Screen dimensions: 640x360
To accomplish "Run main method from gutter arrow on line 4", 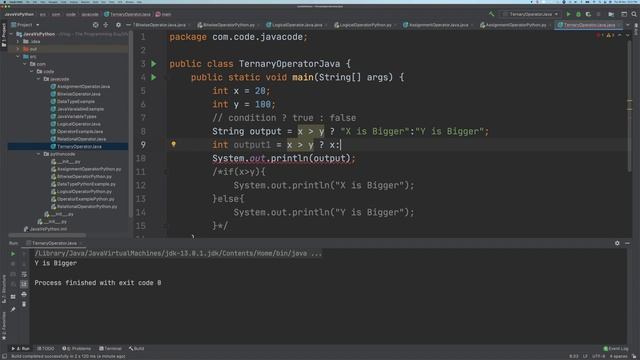I will [x=154, y=77].
